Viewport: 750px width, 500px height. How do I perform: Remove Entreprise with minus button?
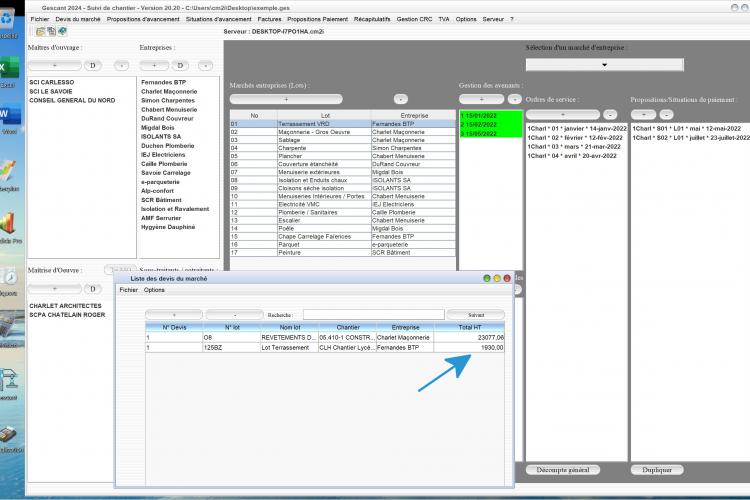click(x=205, y=66)
